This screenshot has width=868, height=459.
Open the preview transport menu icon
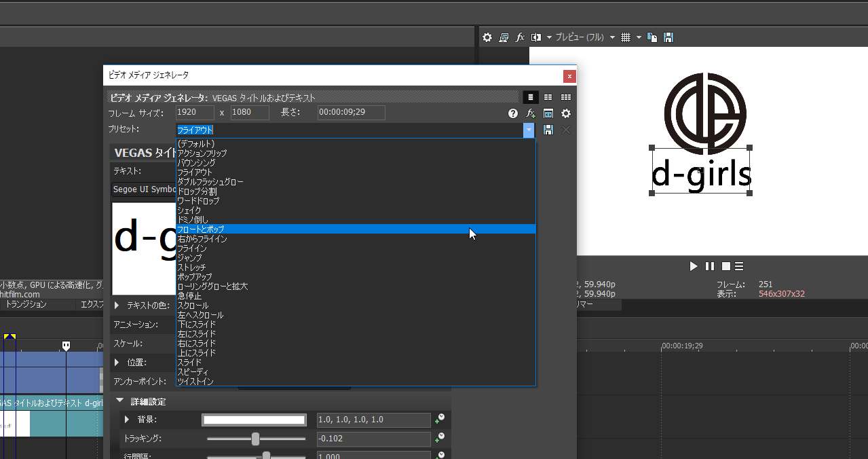point(739,266)
